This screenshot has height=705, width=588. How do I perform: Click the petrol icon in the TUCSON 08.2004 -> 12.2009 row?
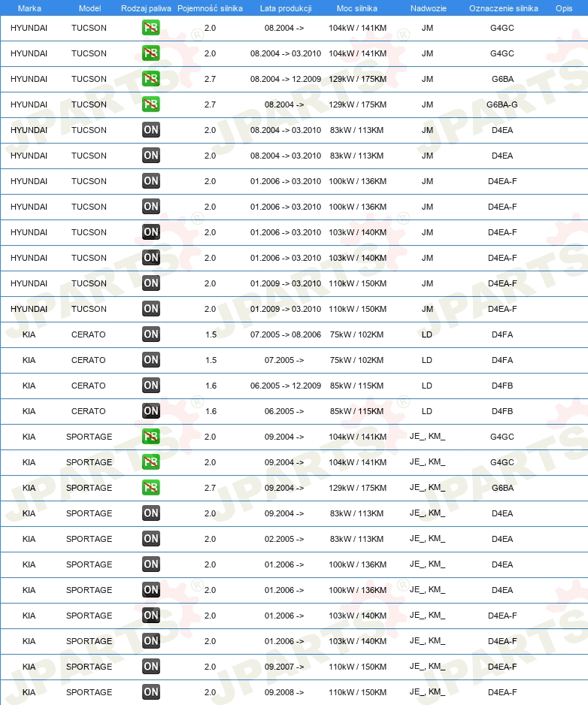click(150, 79)
